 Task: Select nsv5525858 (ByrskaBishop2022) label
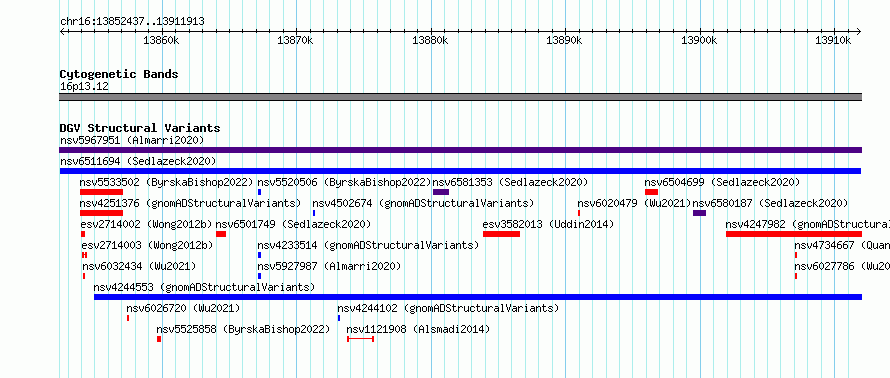pos(243,329)
